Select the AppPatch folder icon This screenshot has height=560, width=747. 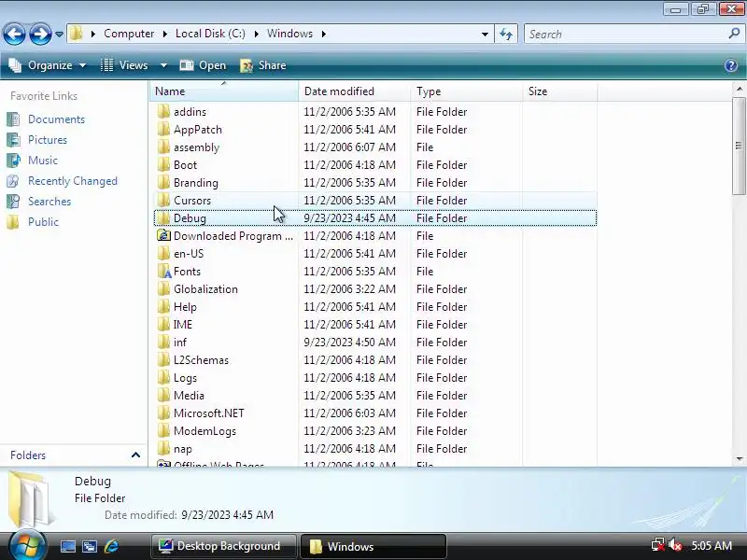pos(163,129)
